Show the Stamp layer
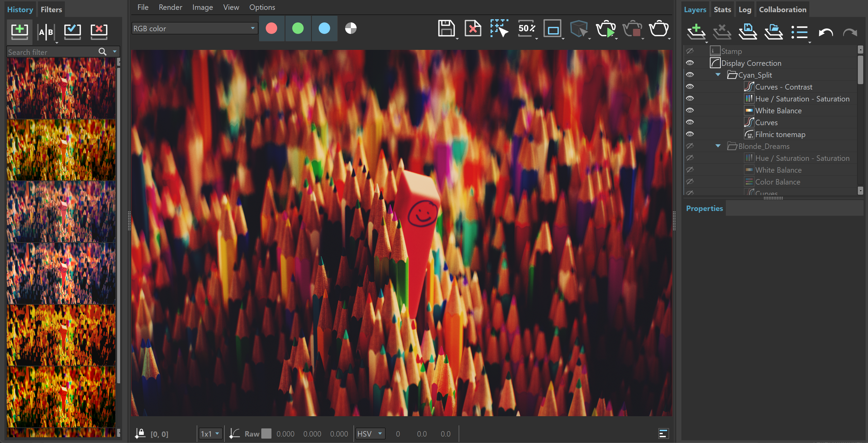868x443 pixels. point(690,51)
